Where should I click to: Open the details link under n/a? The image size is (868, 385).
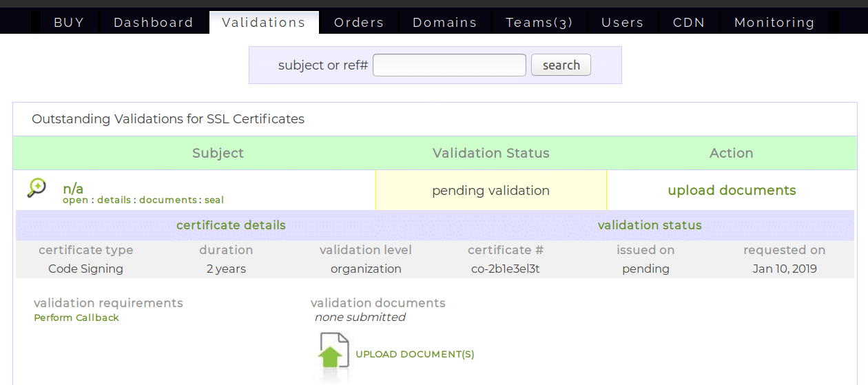[114, 200]
